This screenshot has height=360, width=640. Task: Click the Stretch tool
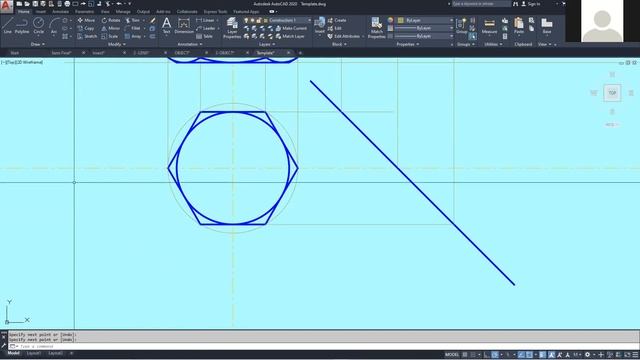pos(87,36)
